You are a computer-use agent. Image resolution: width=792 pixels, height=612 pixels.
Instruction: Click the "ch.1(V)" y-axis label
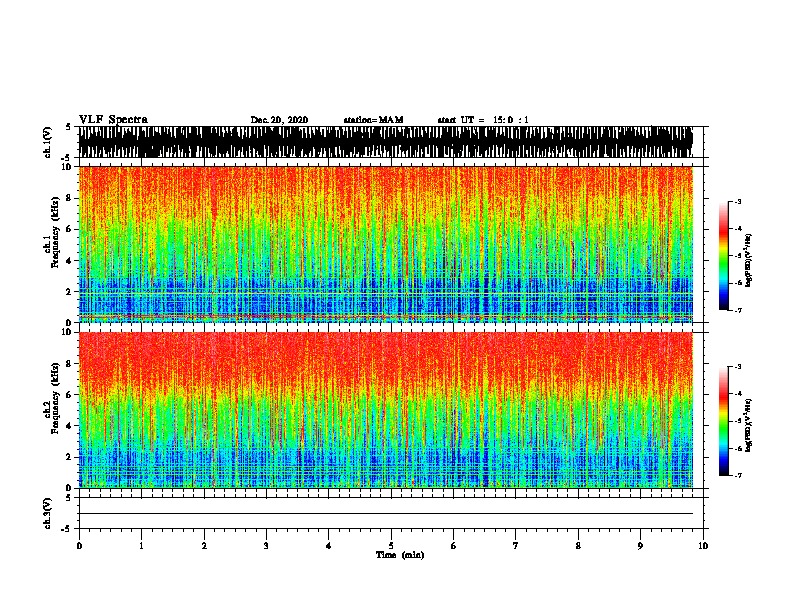coord(48,142)
